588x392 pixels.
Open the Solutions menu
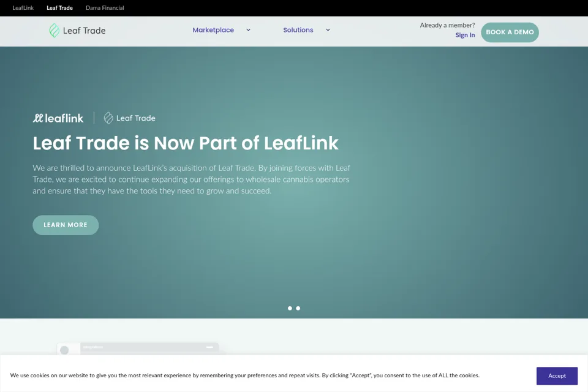tap(298, 30)
